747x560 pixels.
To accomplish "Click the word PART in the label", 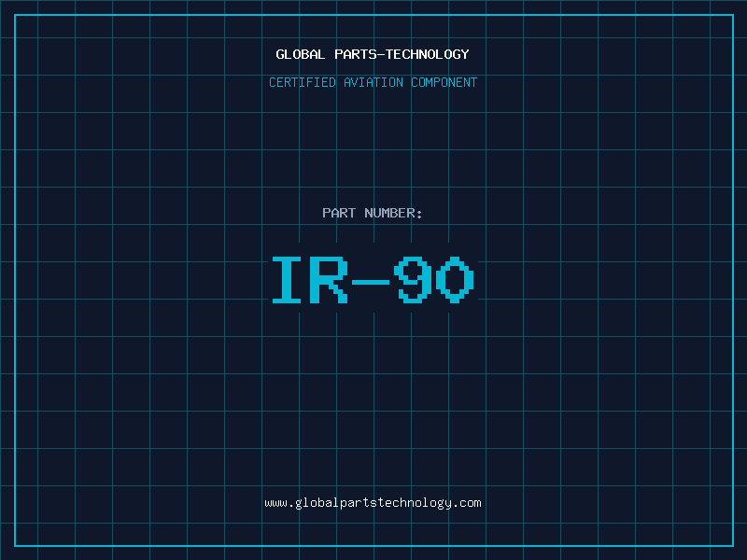I will 339,213.
